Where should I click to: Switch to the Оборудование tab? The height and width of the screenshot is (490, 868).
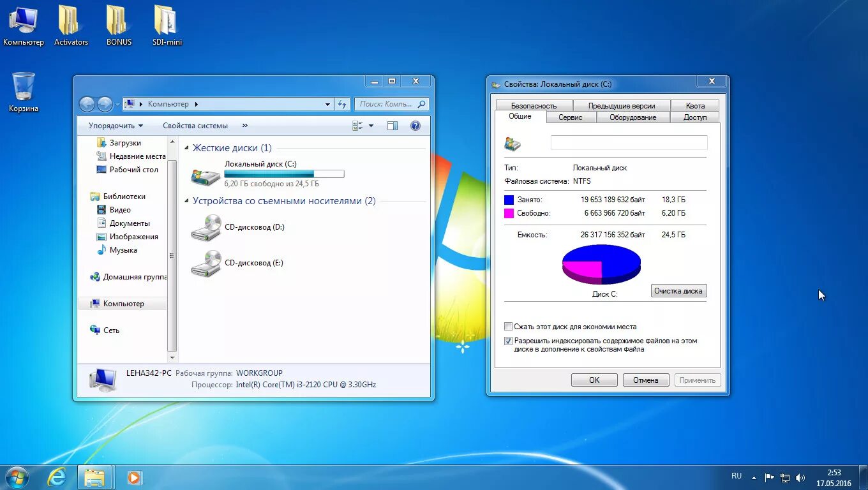click(x=632, y=117)
